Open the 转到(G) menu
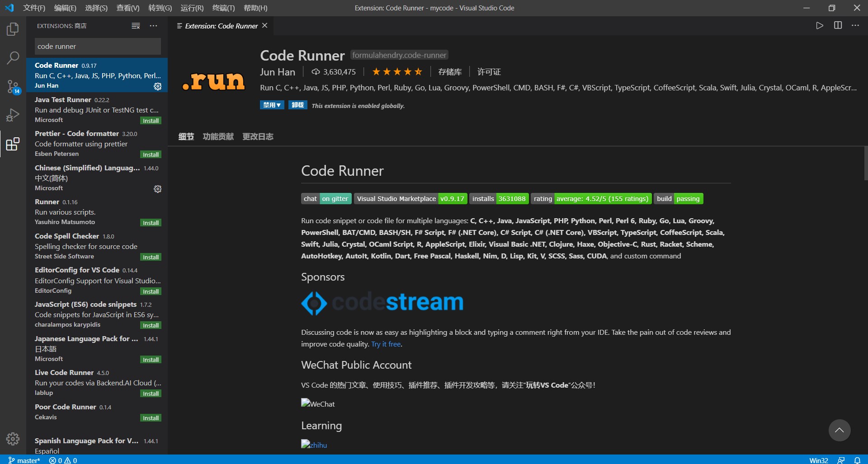Image resolution: width=868 pixels, height=464 pixels. point(160,8)
